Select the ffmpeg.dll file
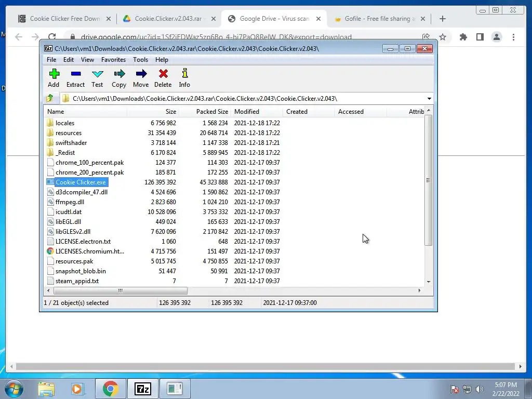This screenshot has width=532, height=399. [x=70, y=202]
